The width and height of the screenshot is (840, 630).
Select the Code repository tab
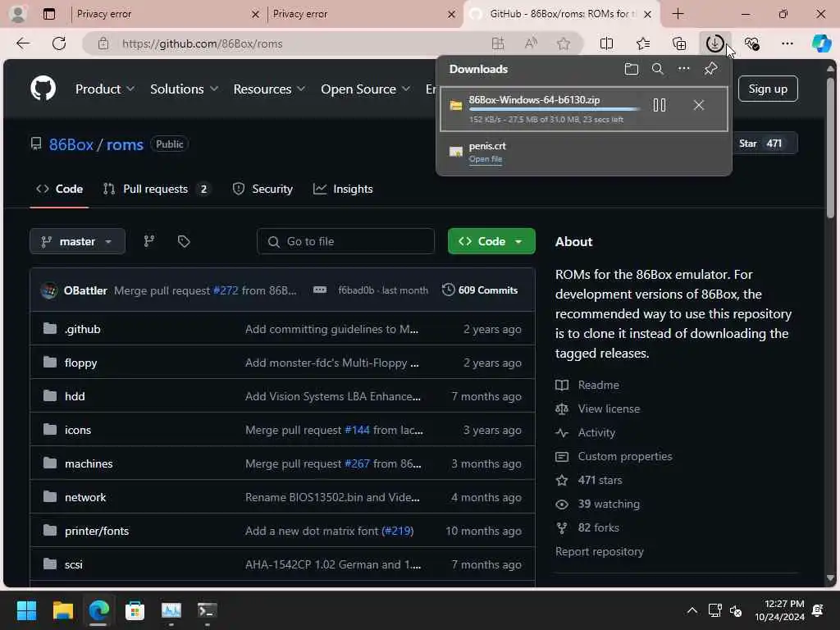[x=59, y=189]
